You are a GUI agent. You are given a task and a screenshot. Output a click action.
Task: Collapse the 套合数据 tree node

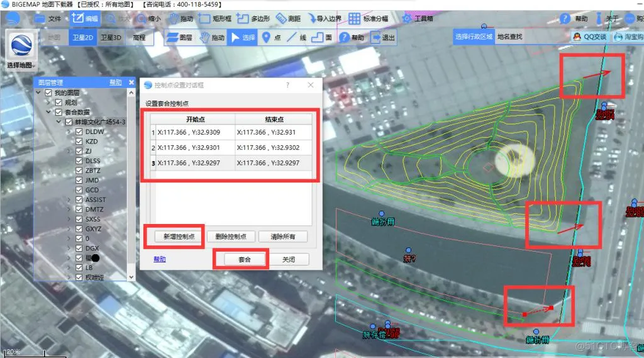48,112
